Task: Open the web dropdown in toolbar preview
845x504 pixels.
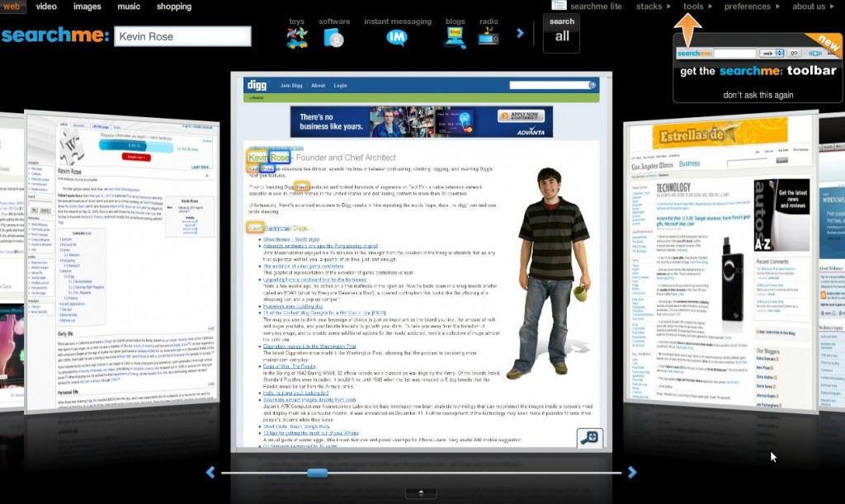Action: pyautogui.click(x=772, y=54)
